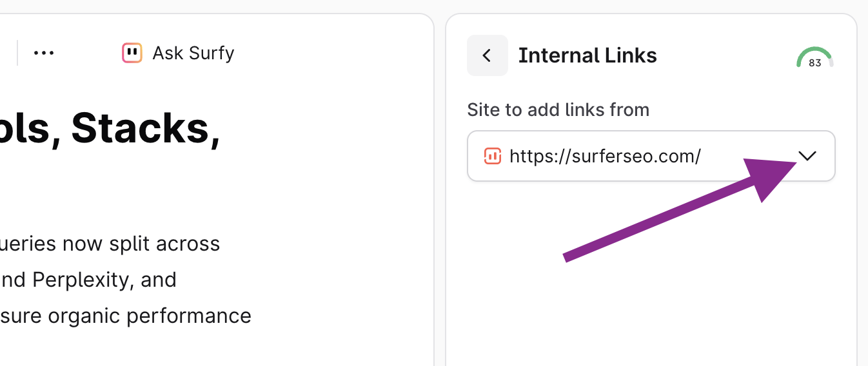Click the content score gauge icon
The height and width of the screenshot is (366, 868).
814,58
